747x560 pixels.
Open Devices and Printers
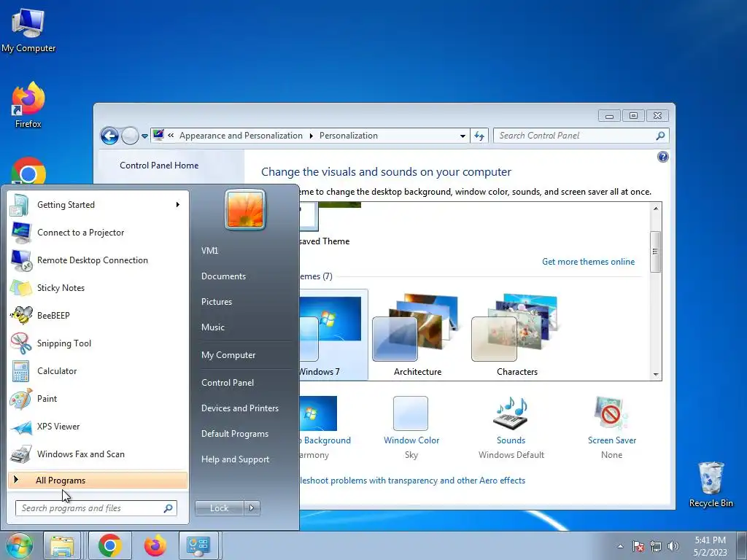click(x=239, y=408)
